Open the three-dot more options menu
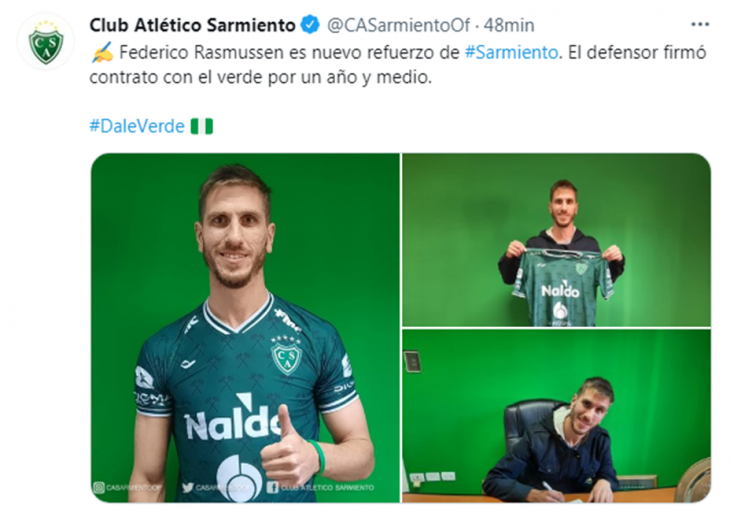This screenshot has width=730, height=509. tap(700, 25)
